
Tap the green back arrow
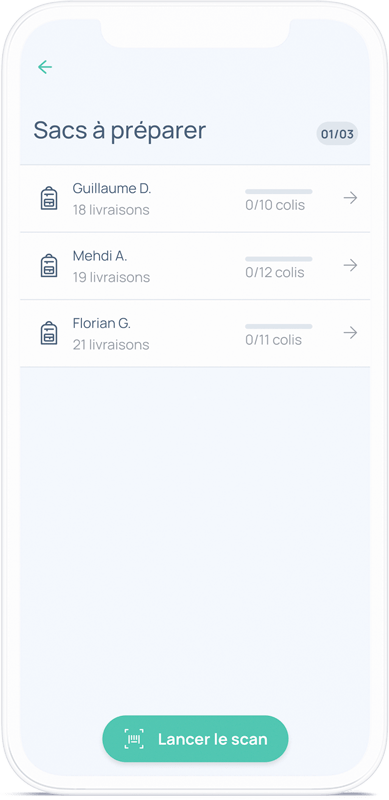point(45,67)
